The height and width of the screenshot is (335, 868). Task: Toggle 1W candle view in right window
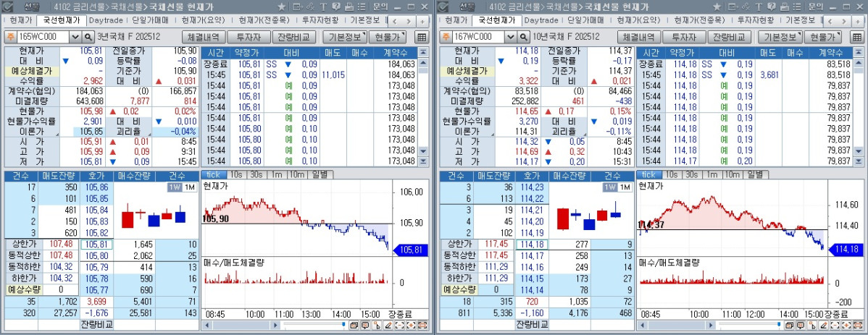coord(609,187)
